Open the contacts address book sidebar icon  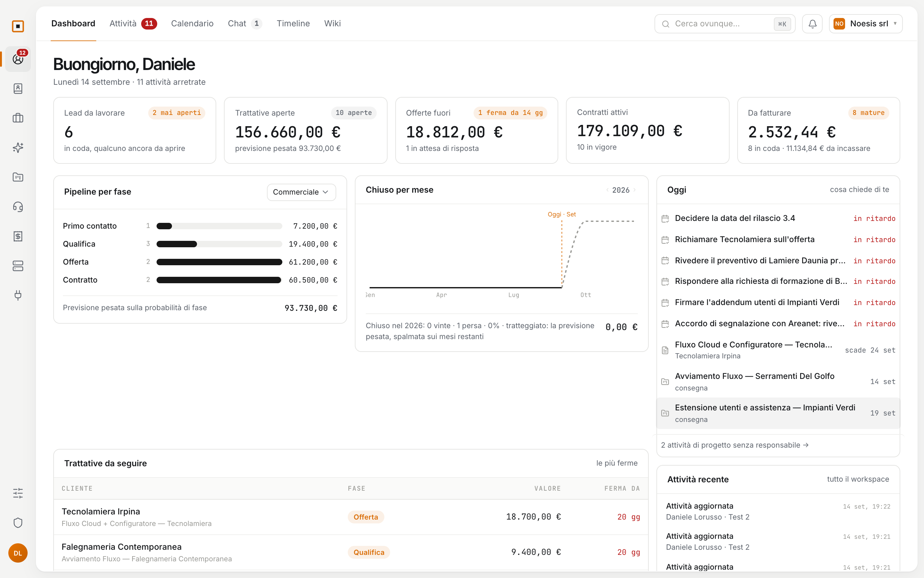tap(18, 89)
